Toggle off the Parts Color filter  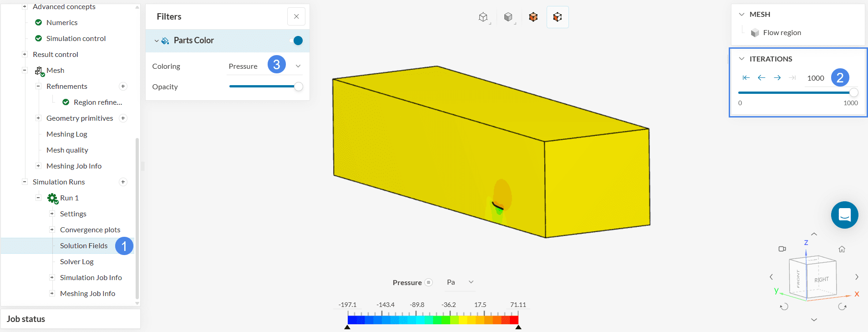point(296,41)
